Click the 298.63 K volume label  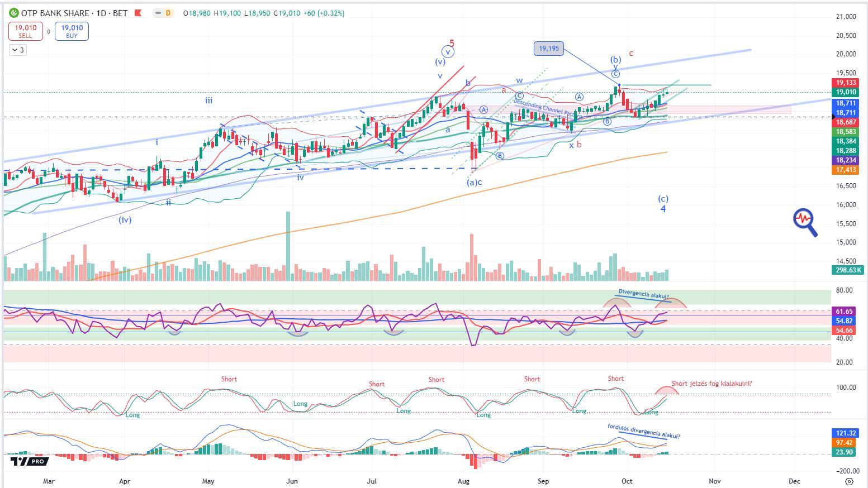coord(847,270)
